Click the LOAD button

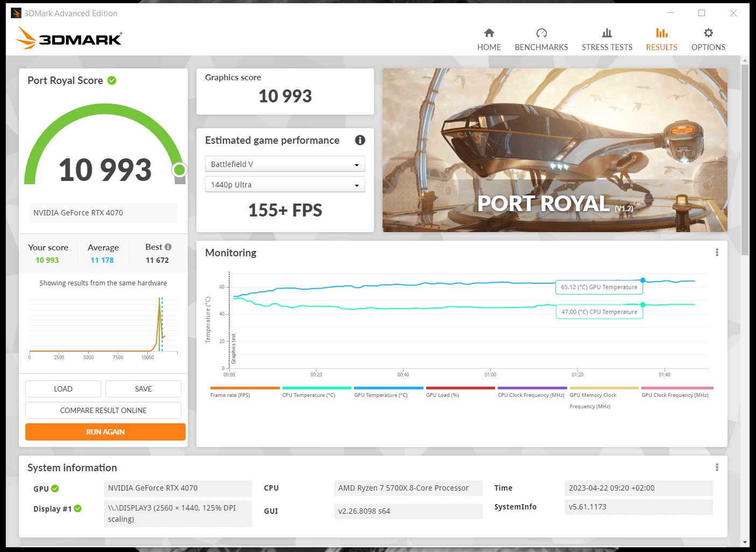click(x=63, y=389)
